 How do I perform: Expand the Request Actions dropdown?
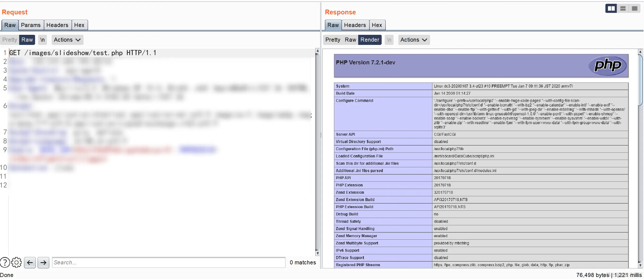[x=67, y=40]
